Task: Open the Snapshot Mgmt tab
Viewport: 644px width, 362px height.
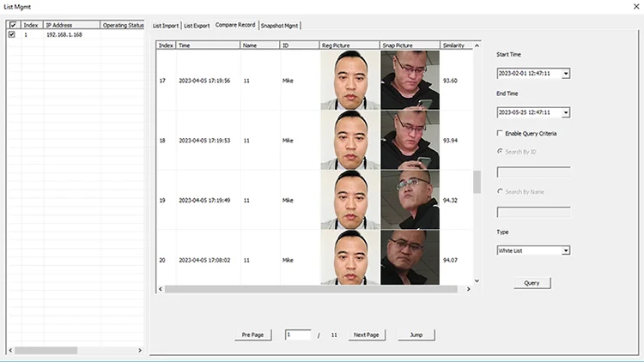Action: [x=281, y=26]
